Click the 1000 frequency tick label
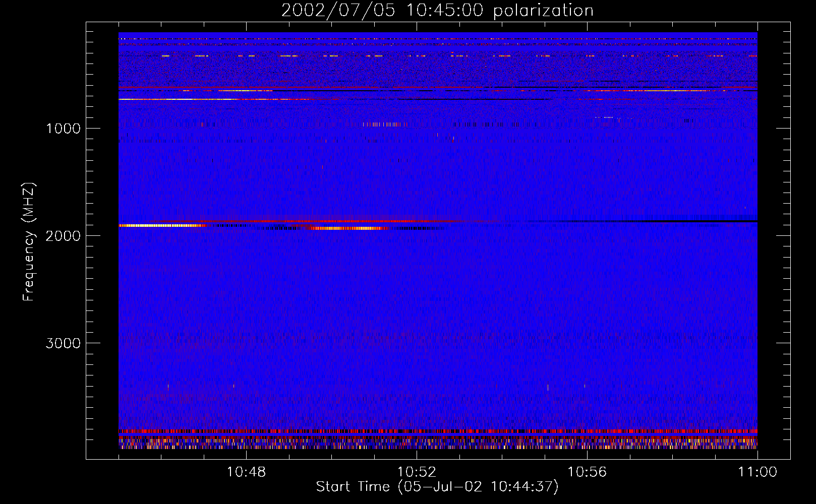 pos(63,129)
